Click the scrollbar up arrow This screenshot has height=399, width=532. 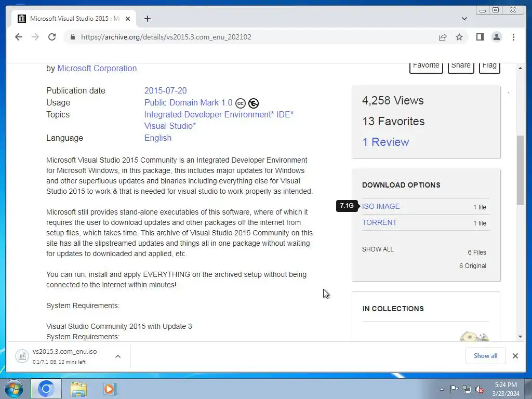click(520, 68)
